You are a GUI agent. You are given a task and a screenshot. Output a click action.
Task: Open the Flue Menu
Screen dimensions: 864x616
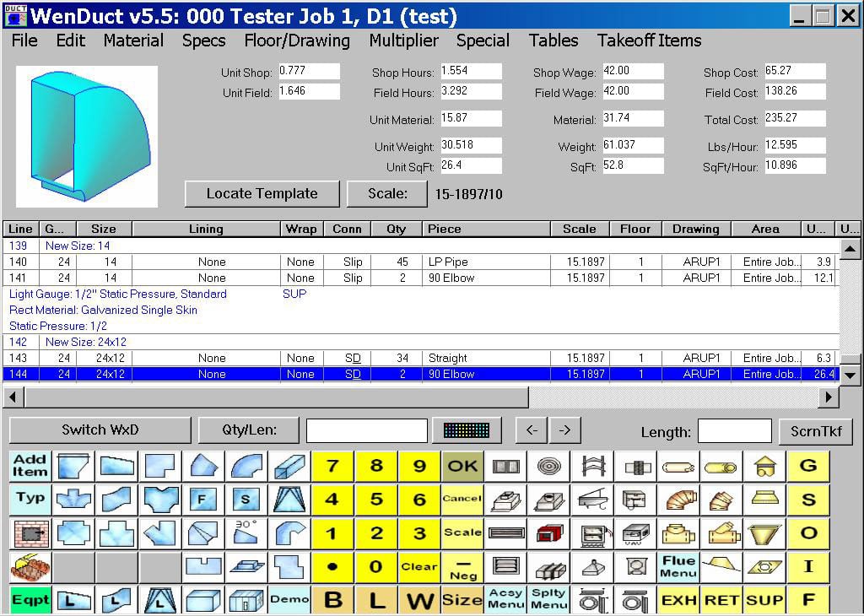pos(678,566)
